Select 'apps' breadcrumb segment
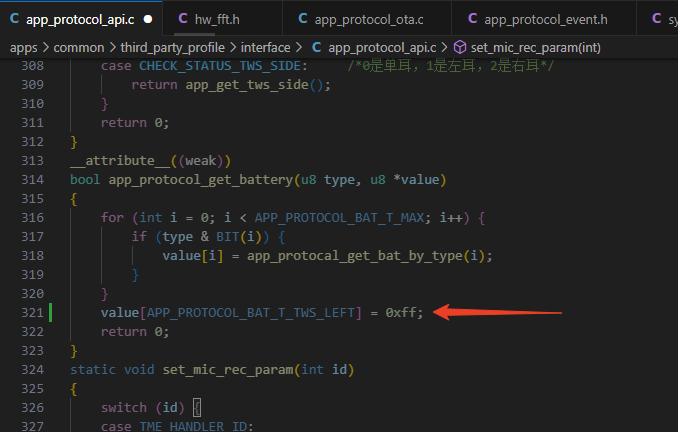The image size is (678, 432). [x=23, y=48]
